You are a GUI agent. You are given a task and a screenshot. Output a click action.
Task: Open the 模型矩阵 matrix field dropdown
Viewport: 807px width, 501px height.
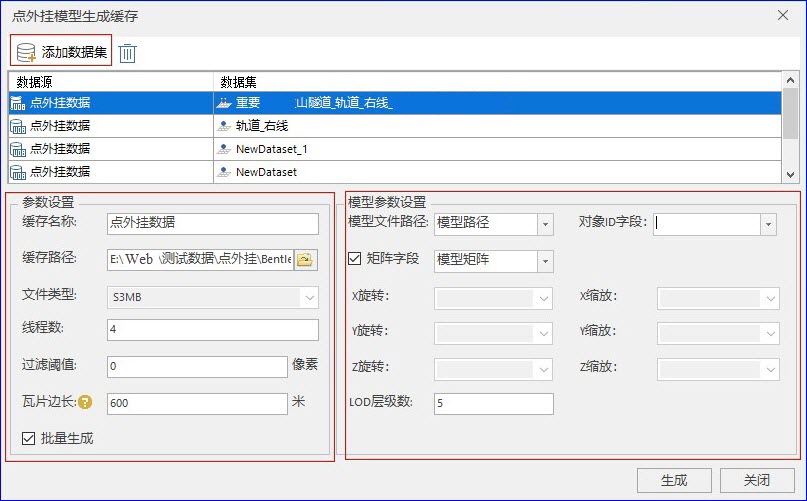(545, 262)
